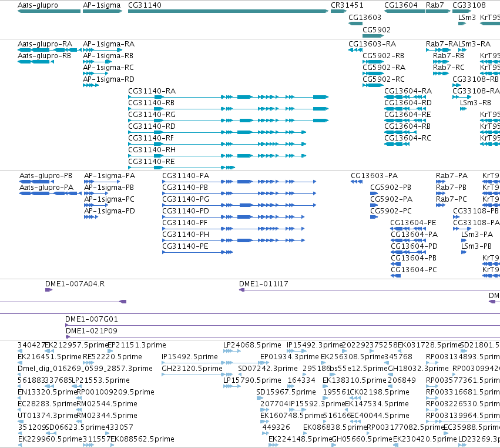Click the Rab7-RC transcript label

[449, 68]
